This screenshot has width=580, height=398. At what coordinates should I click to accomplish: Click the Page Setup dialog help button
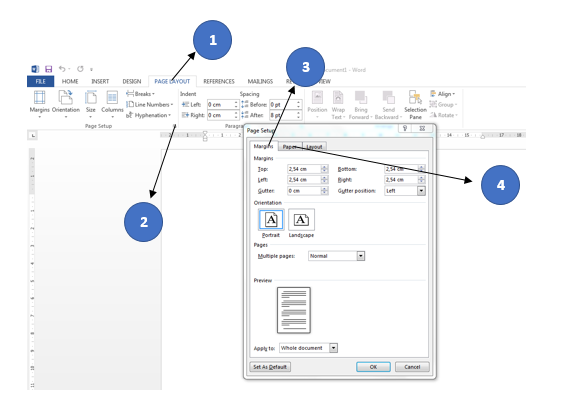405,128
